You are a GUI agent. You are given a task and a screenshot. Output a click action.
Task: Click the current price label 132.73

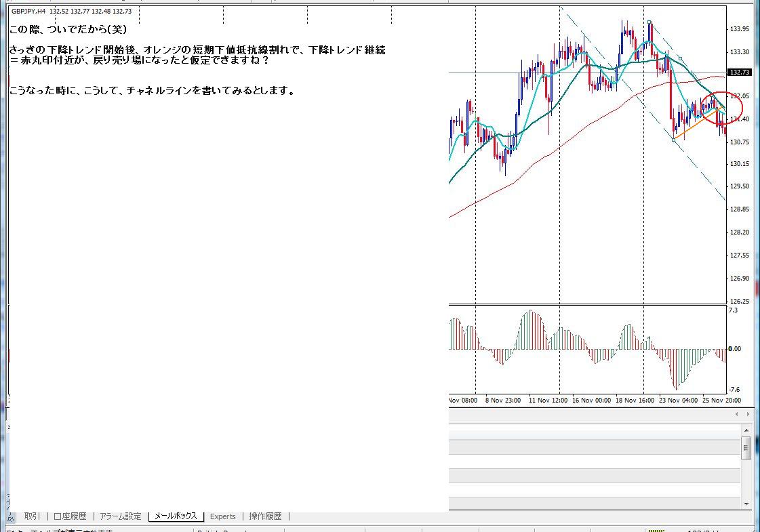[x=740, y=73]
